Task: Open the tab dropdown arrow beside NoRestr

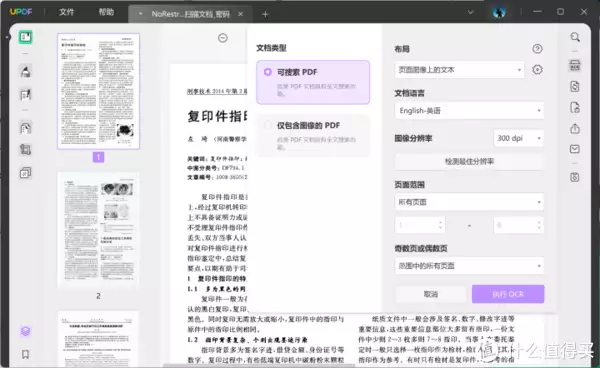Action: pyautogui.click(x=140, y=14)
